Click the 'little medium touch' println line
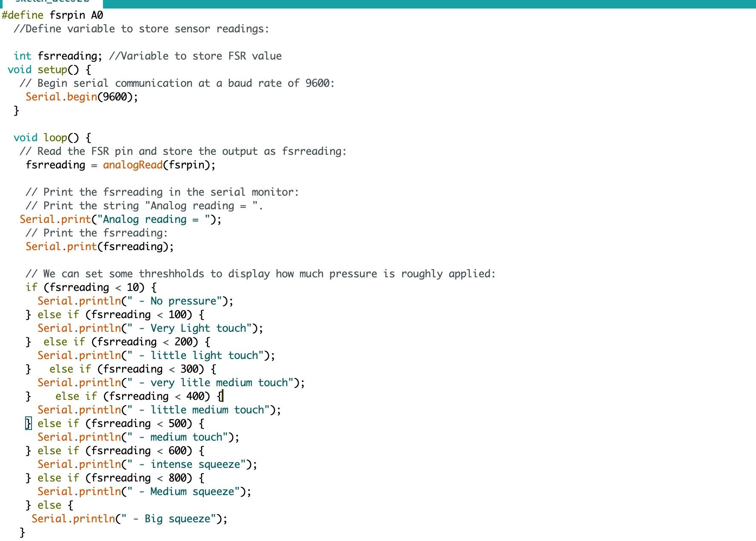 point(159,410)
